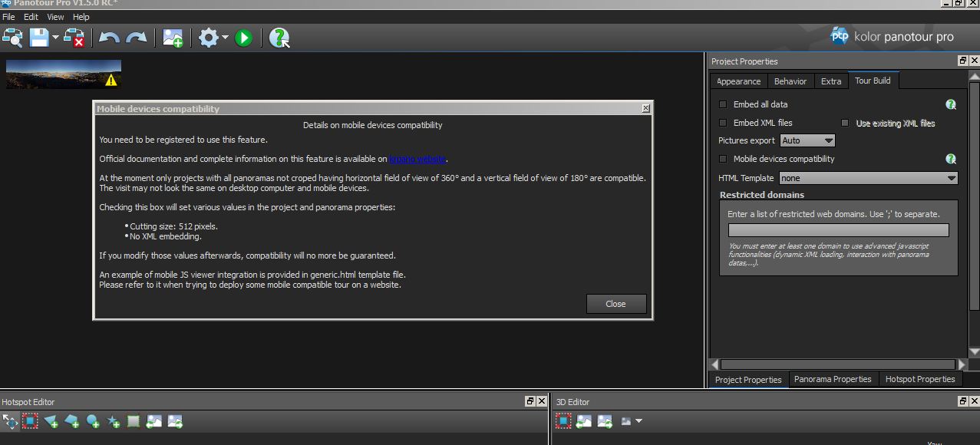Image resolution: width=980 pixels, height=445 pixels.
Task: Open the Pictures export dropdown
Action: pos(807,140)
